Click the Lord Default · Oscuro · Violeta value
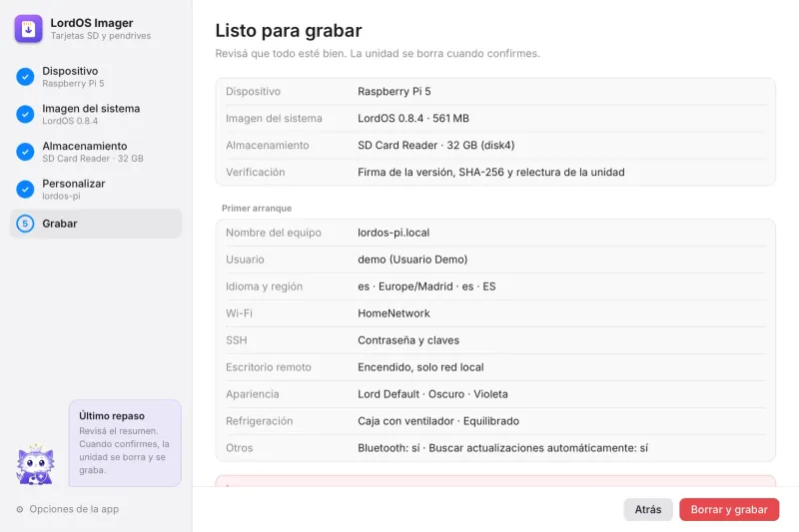This screenshot has height=532, width=799. coord(432,394)
